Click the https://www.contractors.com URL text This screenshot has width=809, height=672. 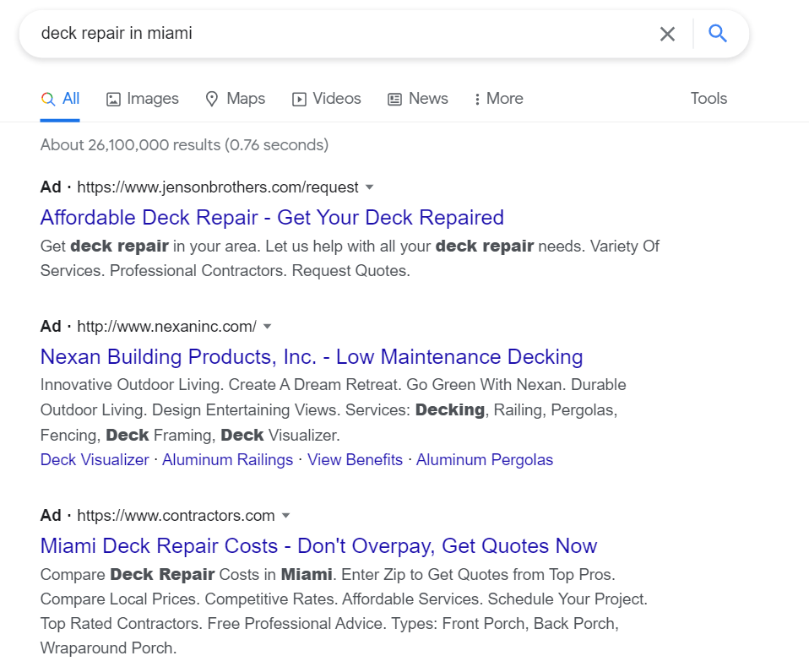(176, 516)
